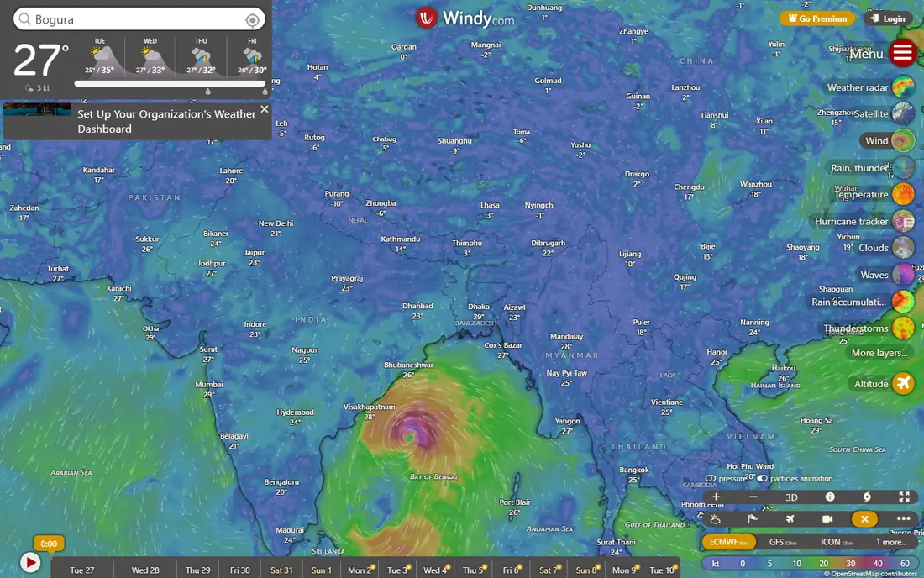Enter fullscreen mode with expand arrows icon
Viewport: 924px width, 578px height.
(904, 497)
